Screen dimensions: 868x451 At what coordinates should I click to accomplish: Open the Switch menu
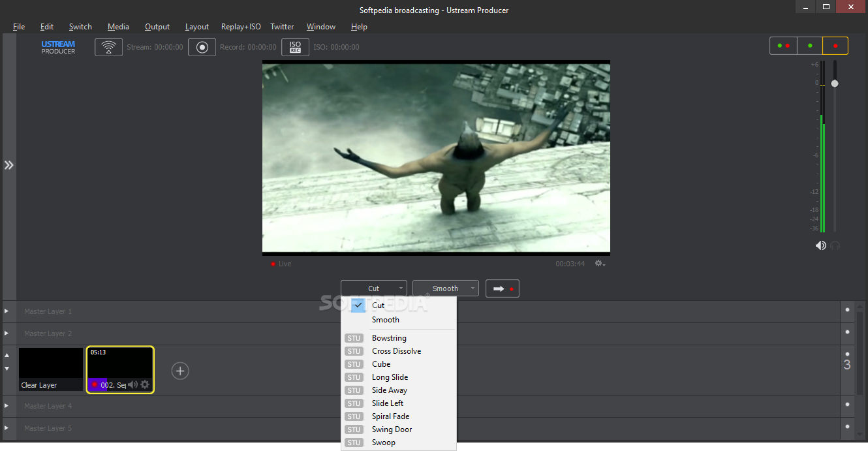pos(80,27)
